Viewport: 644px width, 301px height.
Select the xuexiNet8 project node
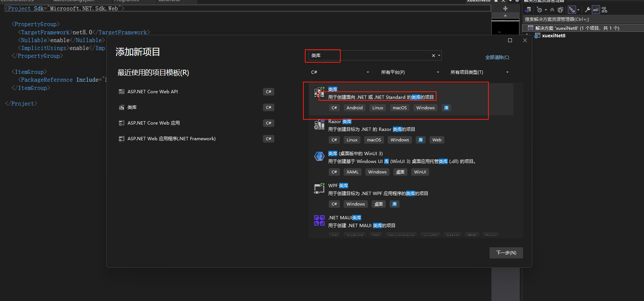[x=553, y=36]
